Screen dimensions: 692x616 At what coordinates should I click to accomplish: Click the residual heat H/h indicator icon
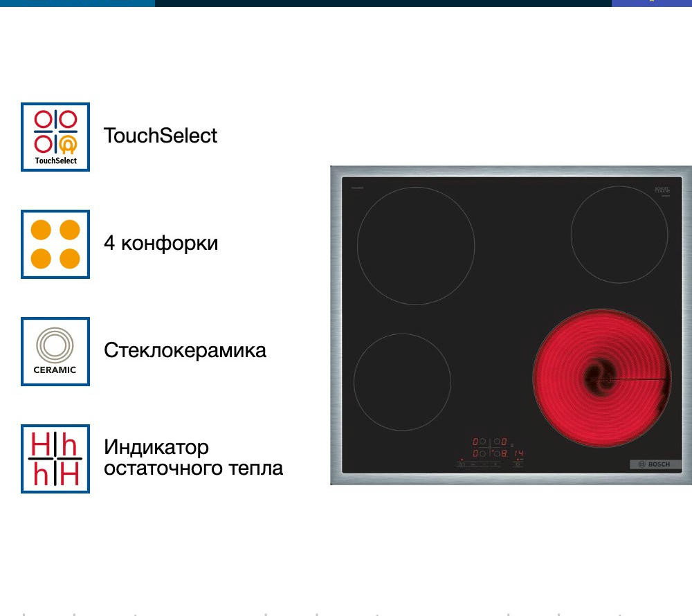point(55,458)
